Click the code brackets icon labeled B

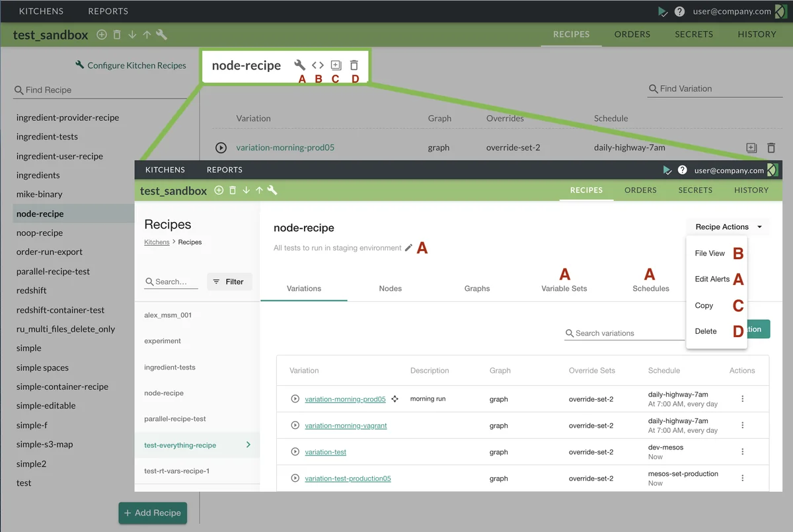(318, 65)
